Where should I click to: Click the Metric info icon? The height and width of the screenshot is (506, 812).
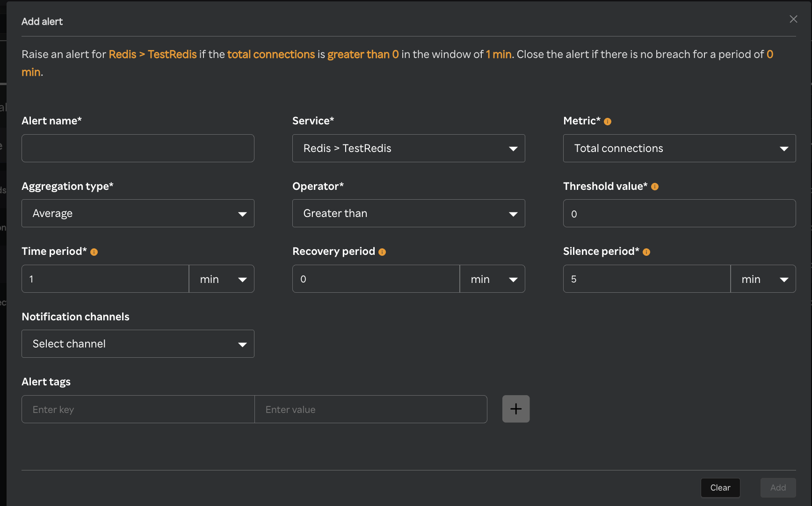(608, 122)
